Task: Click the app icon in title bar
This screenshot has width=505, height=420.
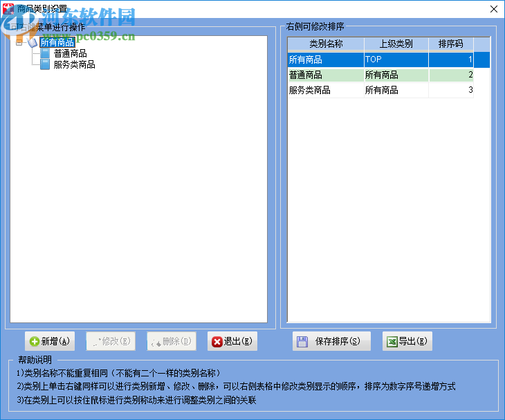Action: [x=8, y=9]
